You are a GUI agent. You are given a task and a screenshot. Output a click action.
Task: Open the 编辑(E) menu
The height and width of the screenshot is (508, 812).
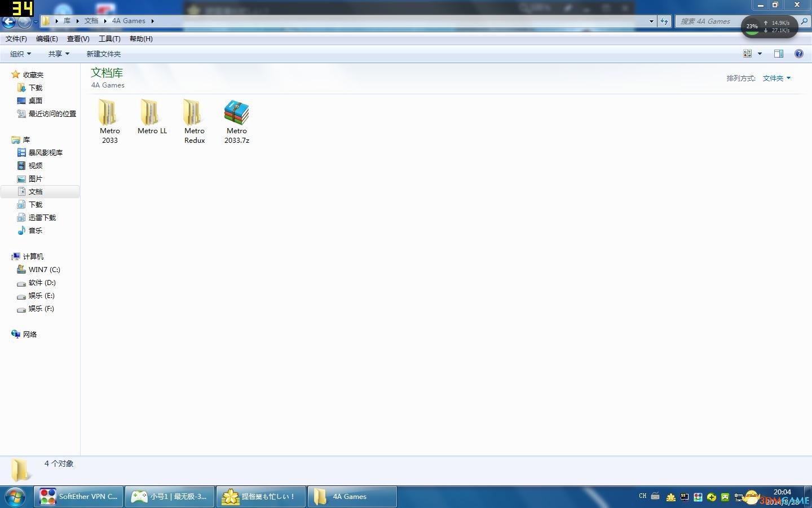click(x=47, y=39)
